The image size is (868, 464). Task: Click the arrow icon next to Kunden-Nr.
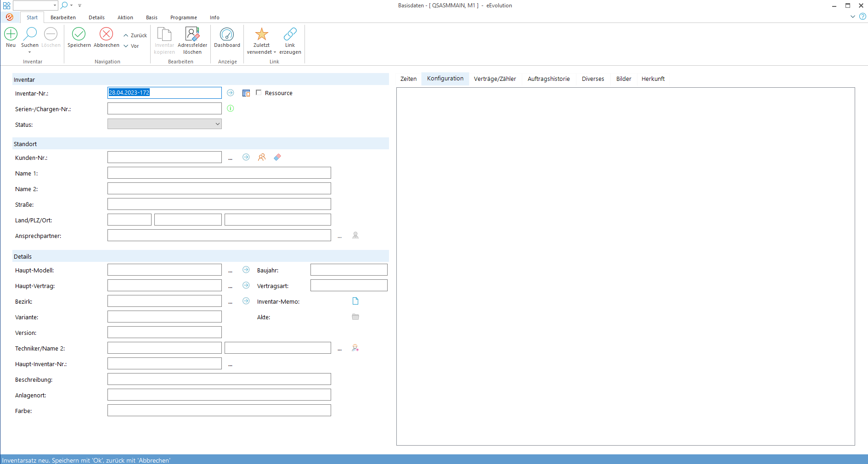click(246, 157)
